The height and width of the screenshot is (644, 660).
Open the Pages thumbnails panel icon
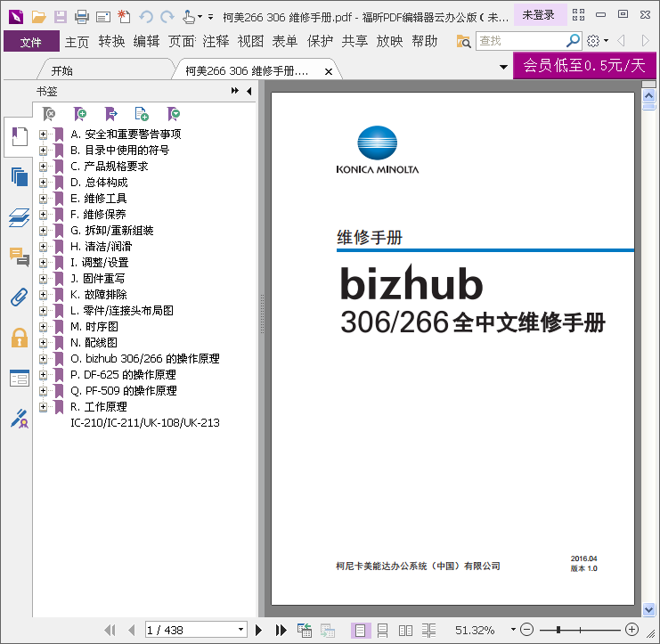[20, 176]
